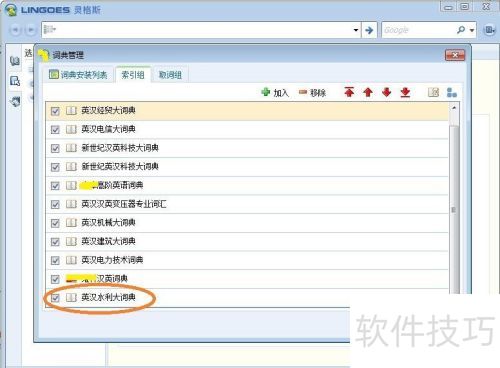Close the 词典管理 dialog
Image resolution: width=500 pixels, height=368 pixels.
pyautogui.click(x=455, y=55)
